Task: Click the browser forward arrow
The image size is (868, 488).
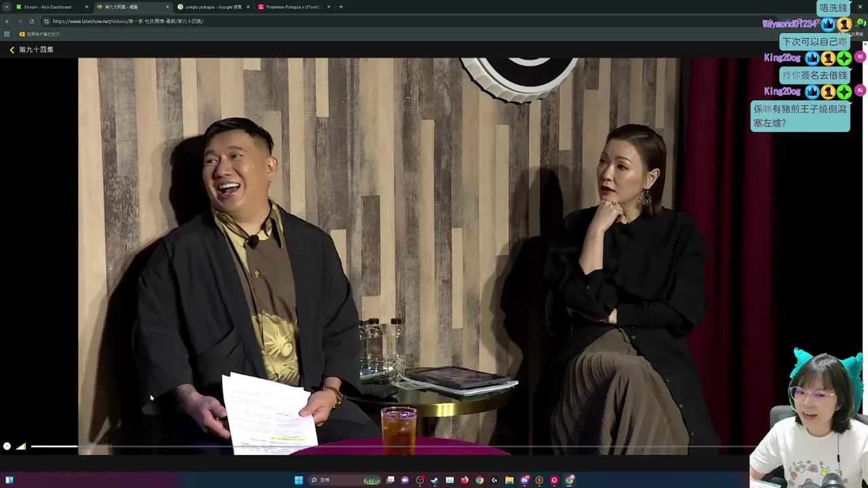Action: 19,21
